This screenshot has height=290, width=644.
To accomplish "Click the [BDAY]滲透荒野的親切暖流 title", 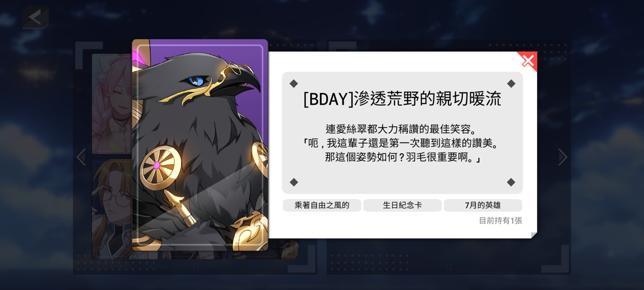I will tap(402, 99).
